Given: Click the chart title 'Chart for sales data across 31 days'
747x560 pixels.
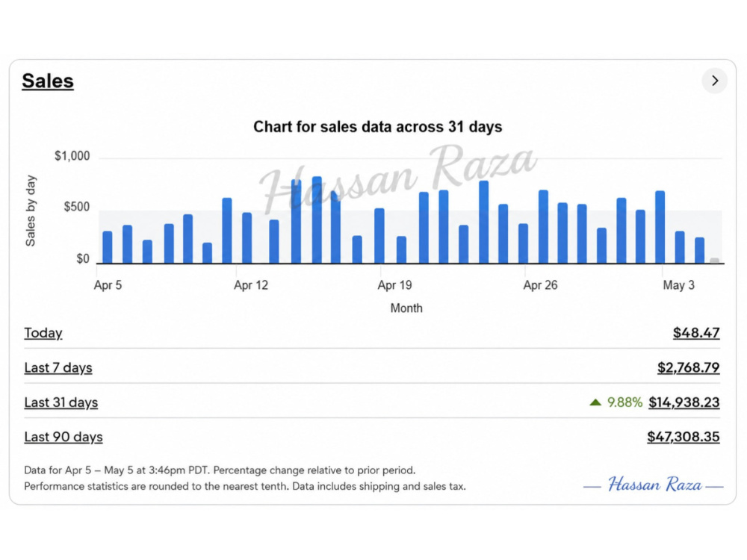Looking at the screenshot, I should (377, 127).
